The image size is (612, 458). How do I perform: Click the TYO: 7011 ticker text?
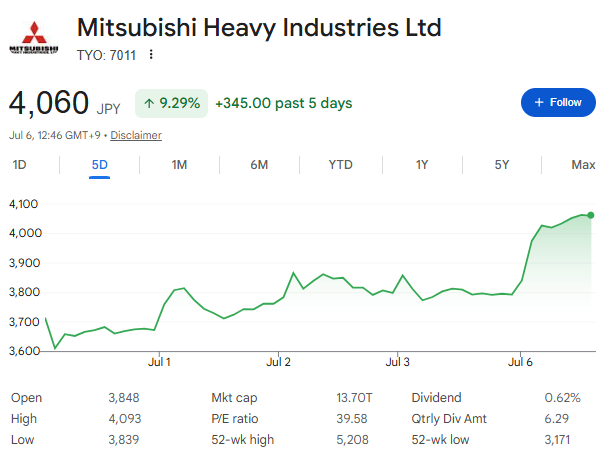[x=106, y=55]
